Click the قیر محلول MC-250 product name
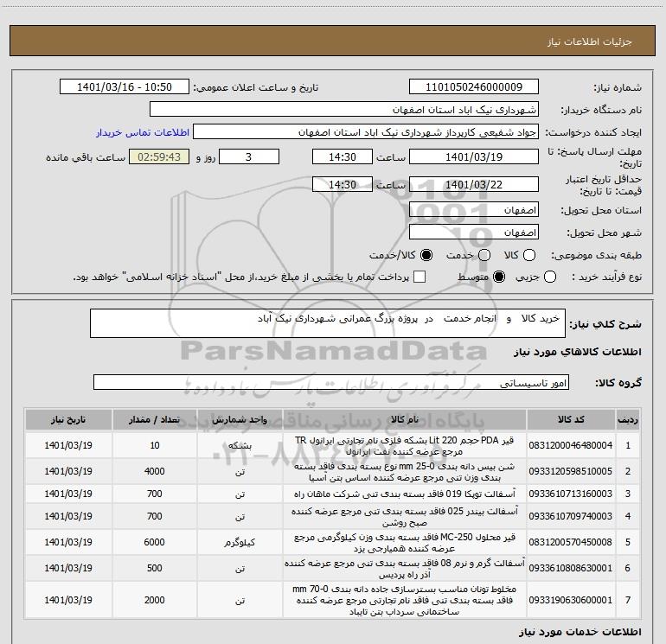666x644 pixels. click(x=405, y=543)
